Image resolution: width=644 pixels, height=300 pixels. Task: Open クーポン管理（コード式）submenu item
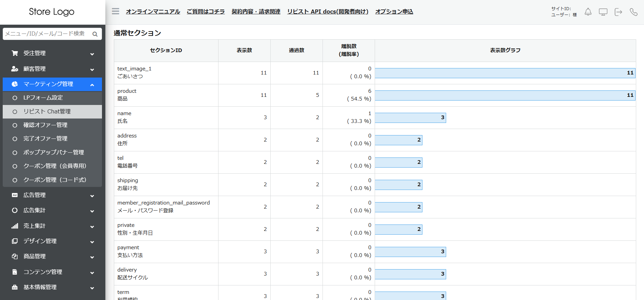pos(52,180)
